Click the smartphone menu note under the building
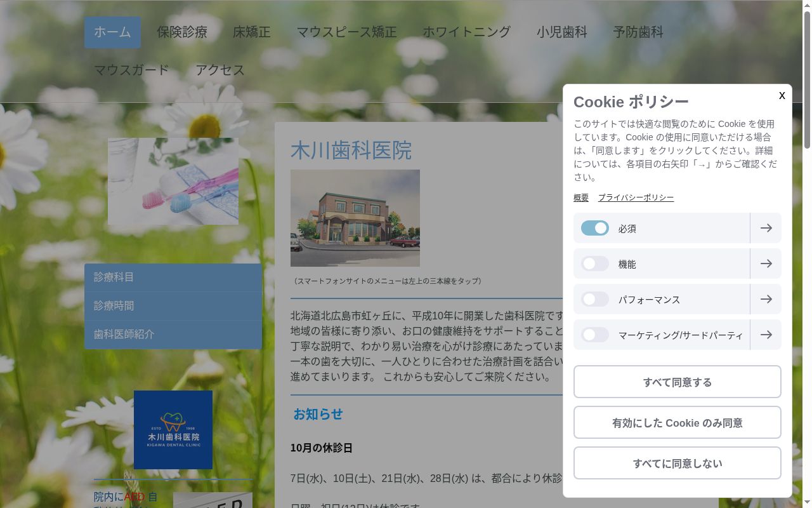This screenshot has height=508, width=812. click(388, 281)
